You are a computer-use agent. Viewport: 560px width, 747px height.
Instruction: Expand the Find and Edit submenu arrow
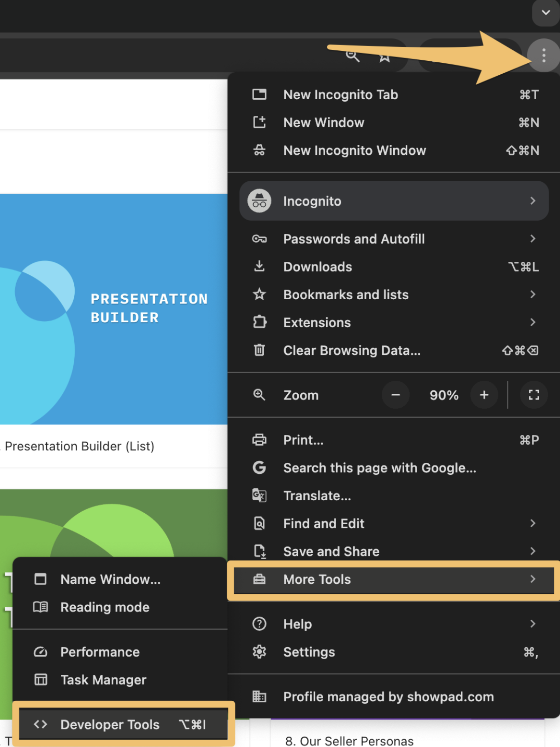coord(532,523)
